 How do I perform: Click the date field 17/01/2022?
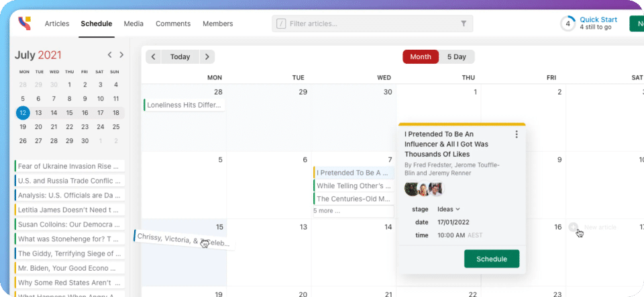[453, 222]
